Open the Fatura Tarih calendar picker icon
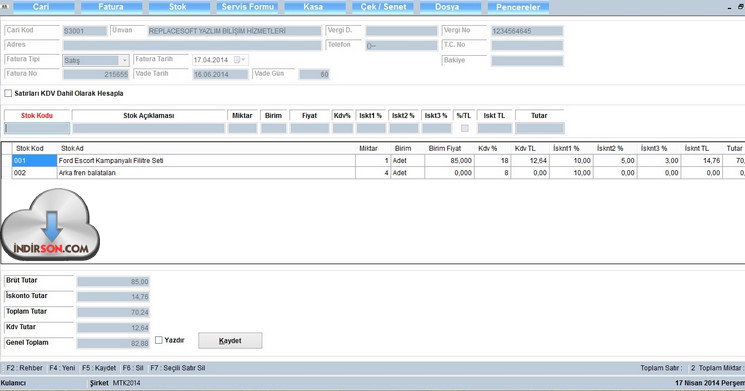Viewport: 745px width, 391px height. point(237,60)
